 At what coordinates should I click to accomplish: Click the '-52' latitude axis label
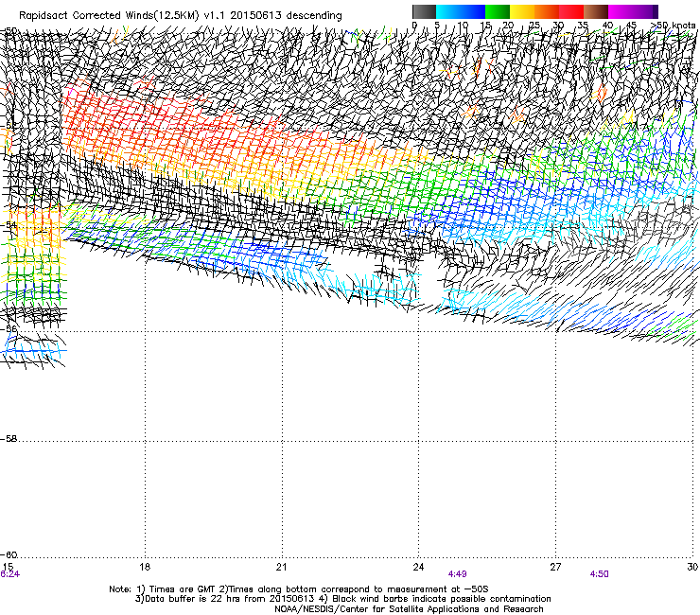click(8, 126)
